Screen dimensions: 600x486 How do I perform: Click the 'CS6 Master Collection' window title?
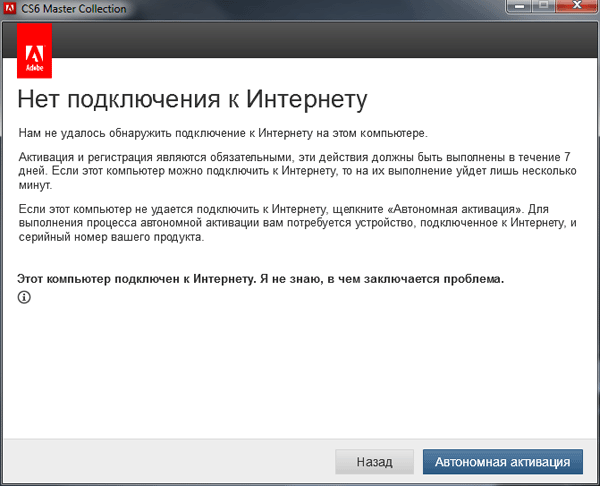click(73, 8)
